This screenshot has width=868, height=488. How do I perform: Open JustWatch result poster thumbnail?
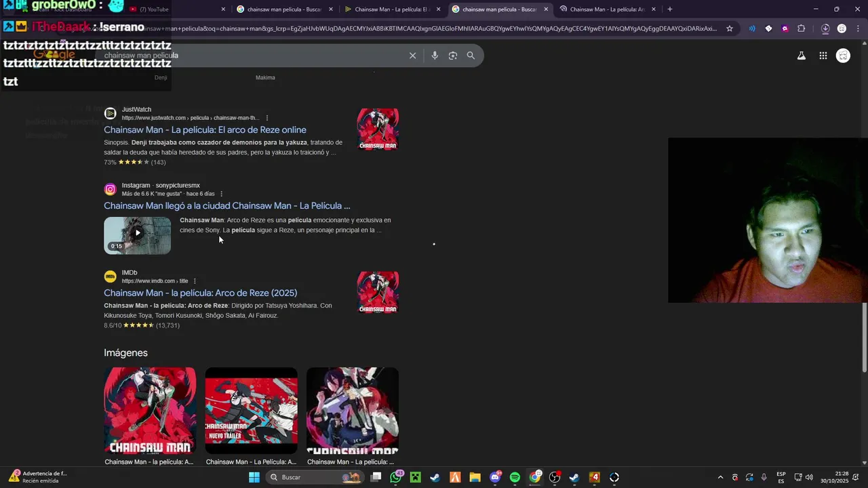(x=378, y=129)
